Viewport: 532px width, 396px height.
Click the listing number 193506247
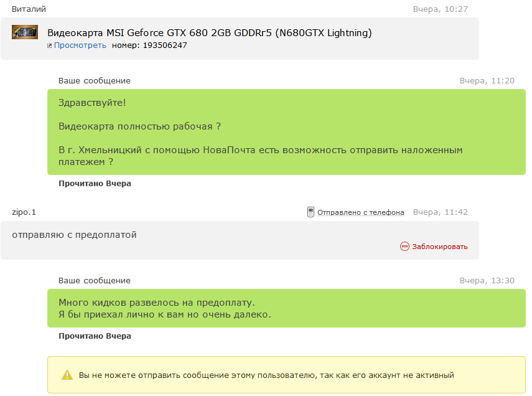[165, 45]
